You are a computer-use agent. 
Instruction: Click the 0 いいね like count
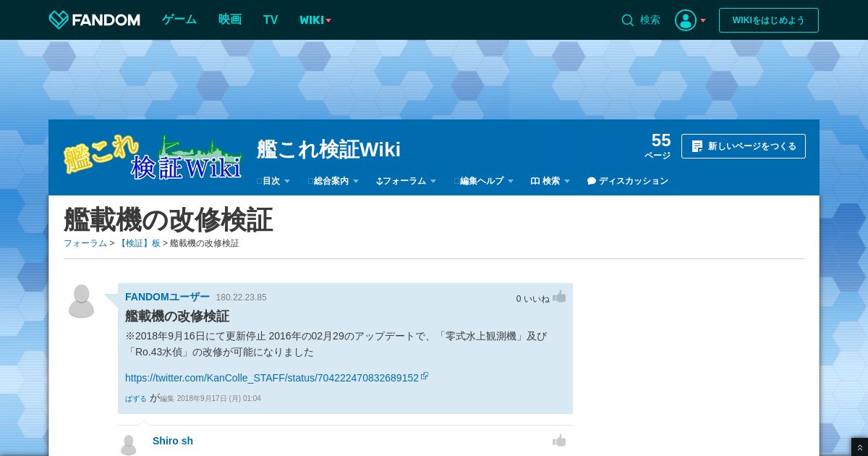pos(533,299)
